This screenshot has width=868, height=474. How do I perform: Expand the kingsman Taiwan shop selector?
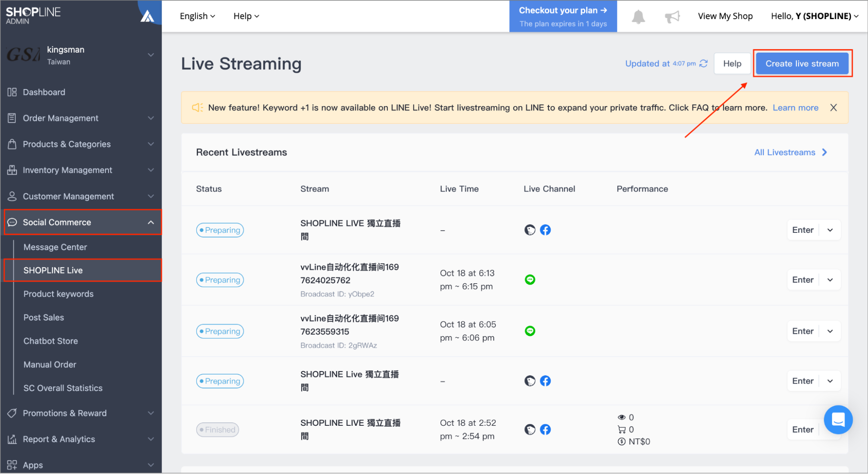(x=151, y=55)
